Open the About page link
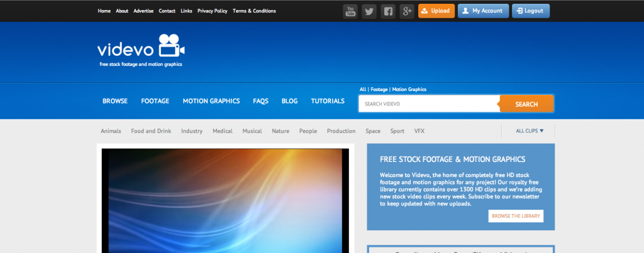This screenshot has height=253, width=644. click(122, 11)
